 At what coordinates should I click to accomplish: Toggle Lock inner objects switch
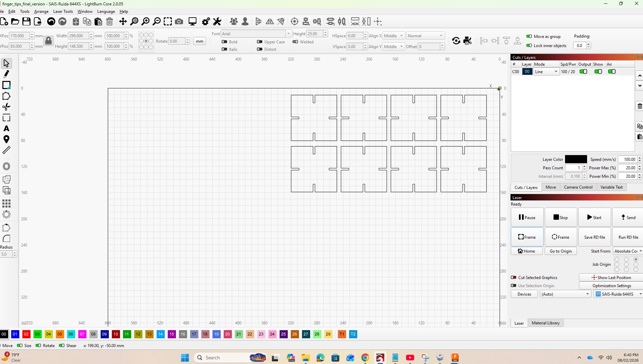point(529,45)
